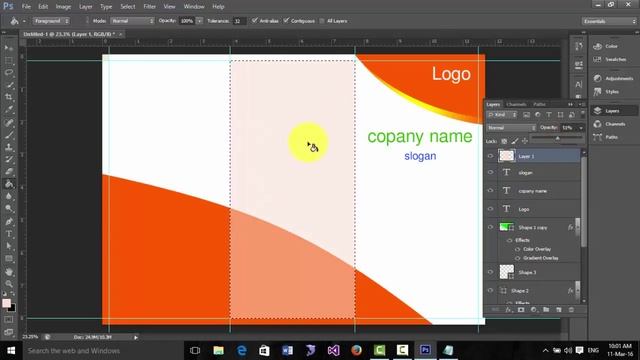Viewport: 640px width, 360px height.
Task: Open the Essentials workspace dropdown
Action: [x=609, y=21]
